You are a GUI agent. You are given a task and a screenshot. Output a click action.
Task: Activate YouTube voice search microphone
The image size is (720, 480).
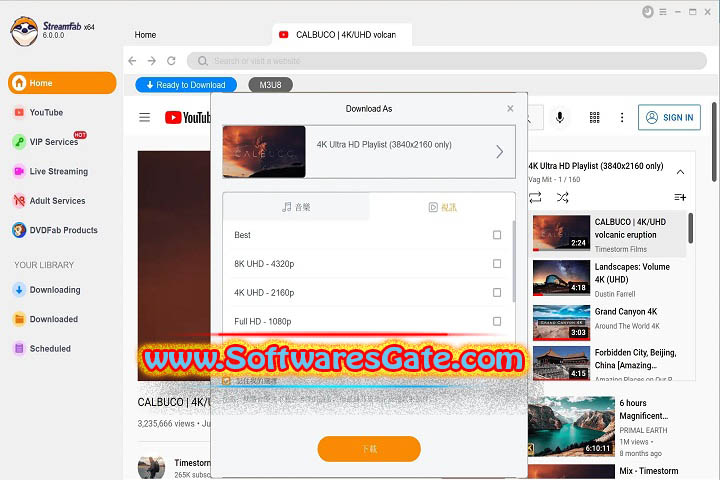560,118
